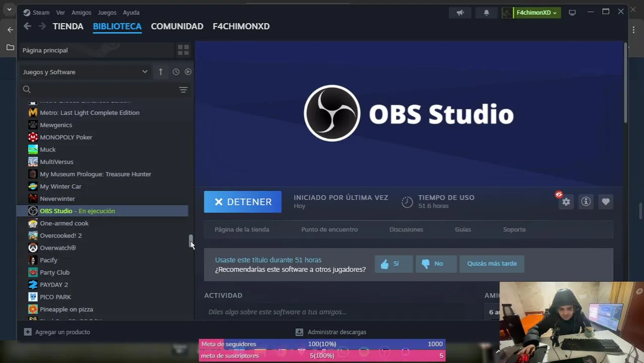Click the No recommendation button
This screenshot has height=363, width=644.
pyautogui.click(x=436, y=264)
